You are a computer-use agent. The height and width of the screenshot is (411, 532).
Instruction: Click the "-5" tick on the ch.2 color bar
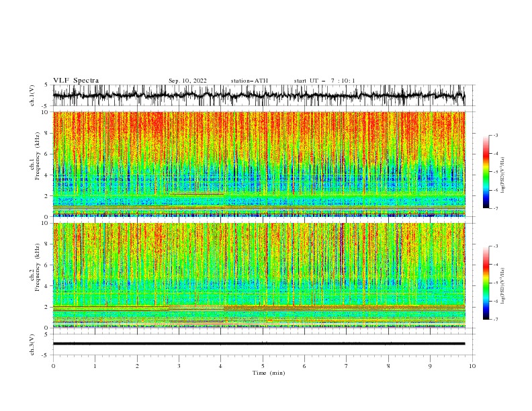pyautogui.click(x=495, y=283)
